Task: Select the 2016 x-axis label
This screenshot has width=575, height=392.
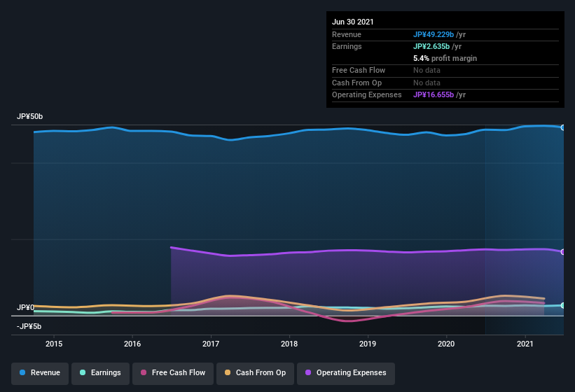Action: [x=132, y=344]
